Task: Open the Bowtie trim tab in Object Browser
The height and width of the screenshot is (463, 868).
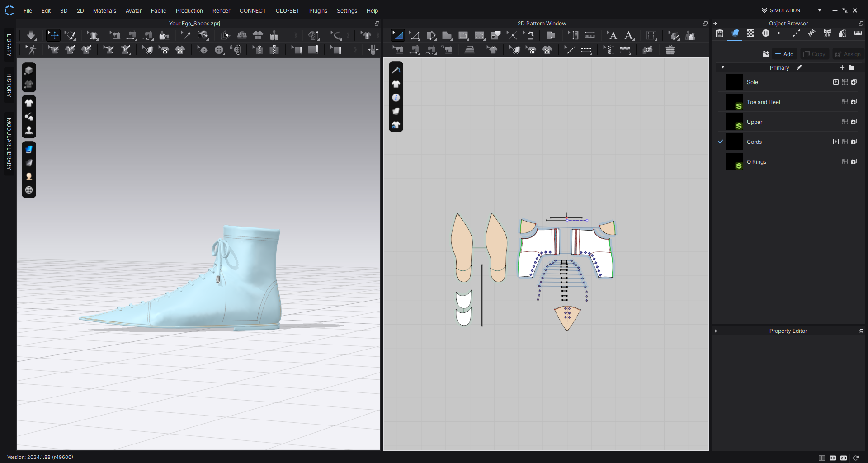Action: point(827,33)
